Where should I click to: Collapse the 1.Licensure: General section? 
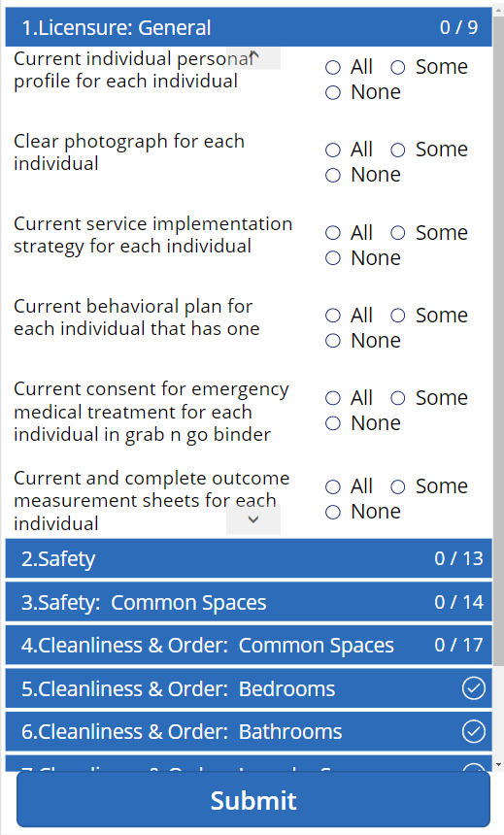(x=249, y=27)
